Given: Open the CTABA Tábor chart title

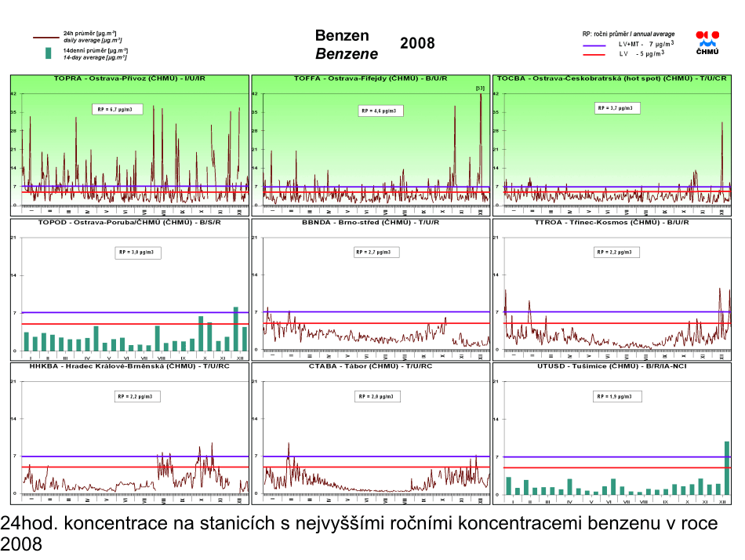Looking at the screenshot, I should pos(370,366).
